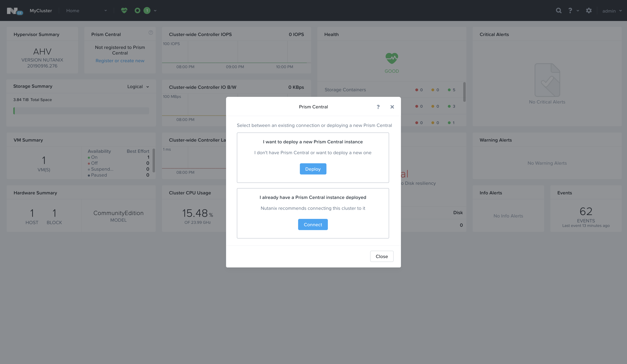Image resolution: width=627 pixels, height=364 pixels.
Task: Change the Logical storage view dropdown
Action: (138, 87)
